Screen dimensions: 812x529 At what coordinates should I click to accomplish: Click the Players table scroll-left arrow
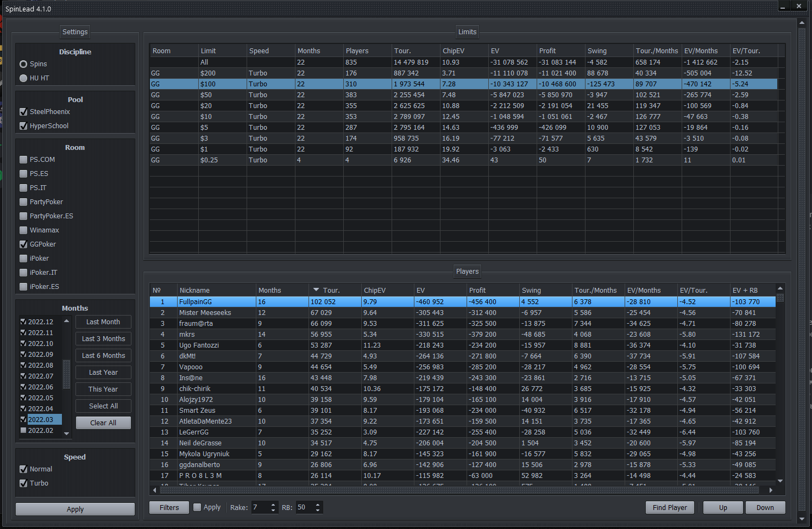(x=155, y=490)
